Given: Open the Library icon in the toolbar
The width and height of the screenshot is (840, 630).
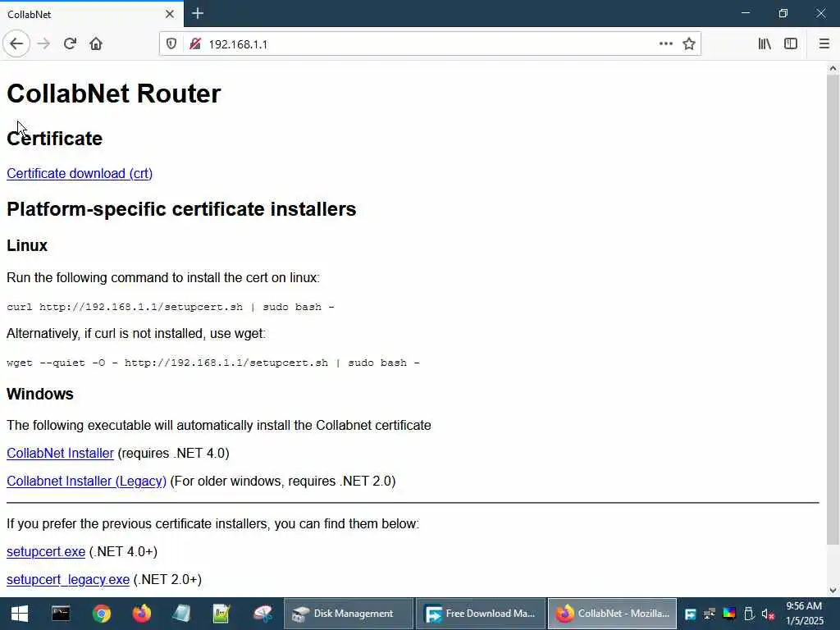Looking at the screenshot, I should pos(765,44).
